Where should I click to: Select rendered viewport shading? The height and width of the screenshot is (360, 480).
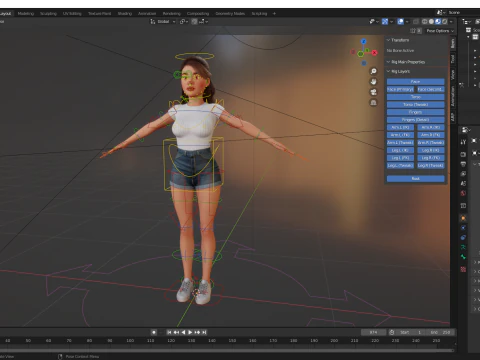coord(445,22)
